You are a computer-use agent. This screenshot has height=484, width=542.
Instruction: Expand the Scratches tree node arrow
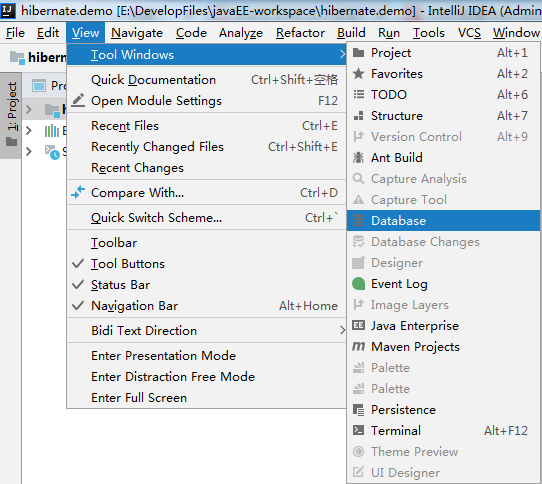coord(29,151)
